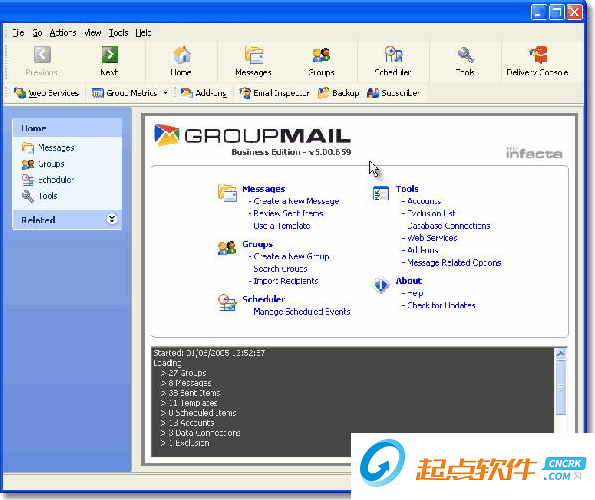Launch the Email Inspector toolbar item
This screenshot has height=500, width=595.
click(274, 93)
